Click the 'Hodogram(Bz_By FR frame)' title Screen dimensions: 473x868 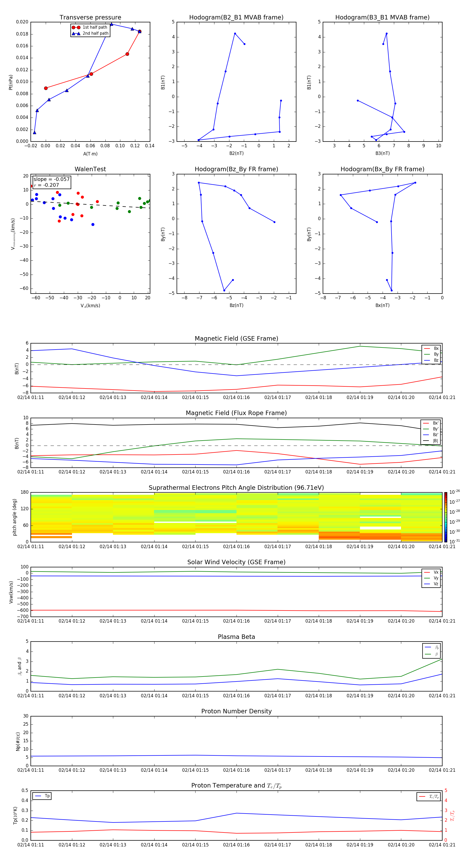(x=236, y=169)
